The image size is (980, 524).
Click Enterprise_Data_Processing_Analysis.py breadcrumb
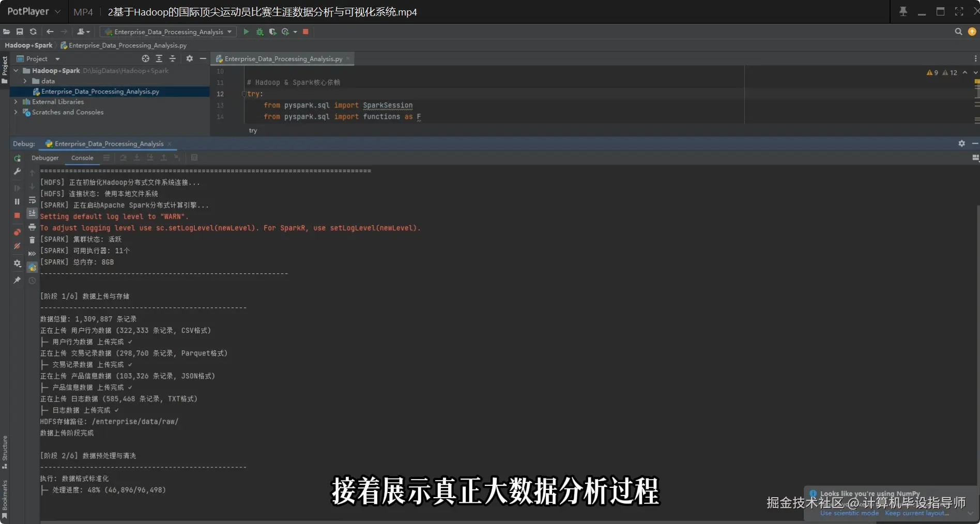tap(124, 45)
